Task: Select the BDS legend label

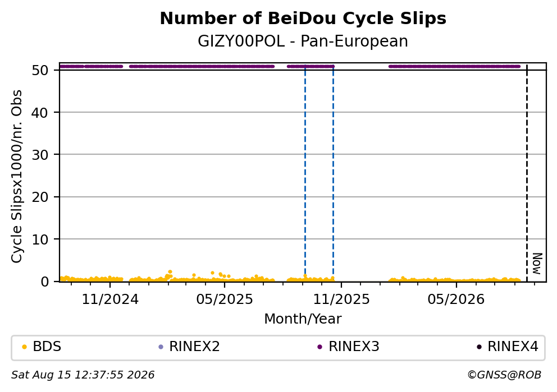Action: click(47, 347)
